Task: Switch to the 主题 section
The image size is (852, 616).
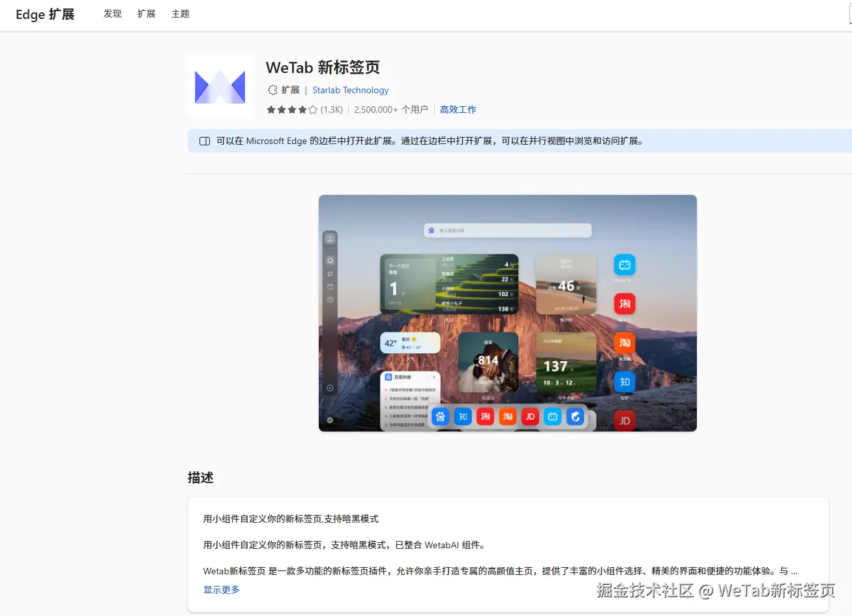Action: coord(180,13)
